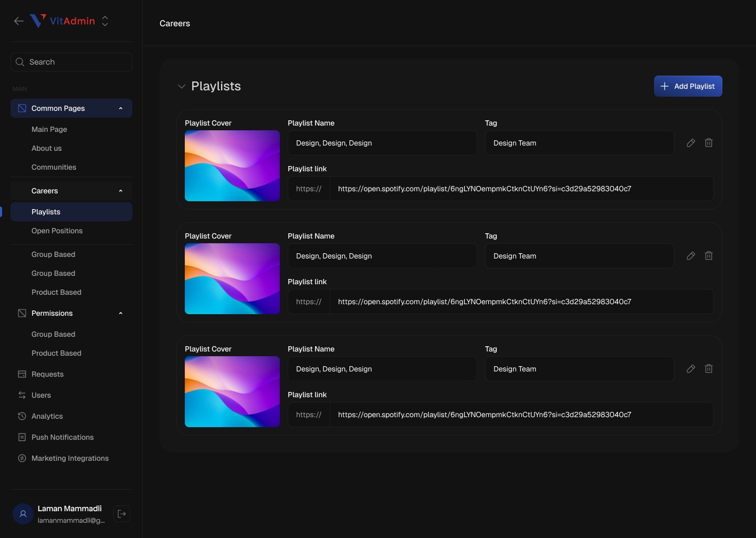Image resolution: width=756 pixels, height=538 pixels.
Task: Click the Push Notifications icon
Action: 22,437
